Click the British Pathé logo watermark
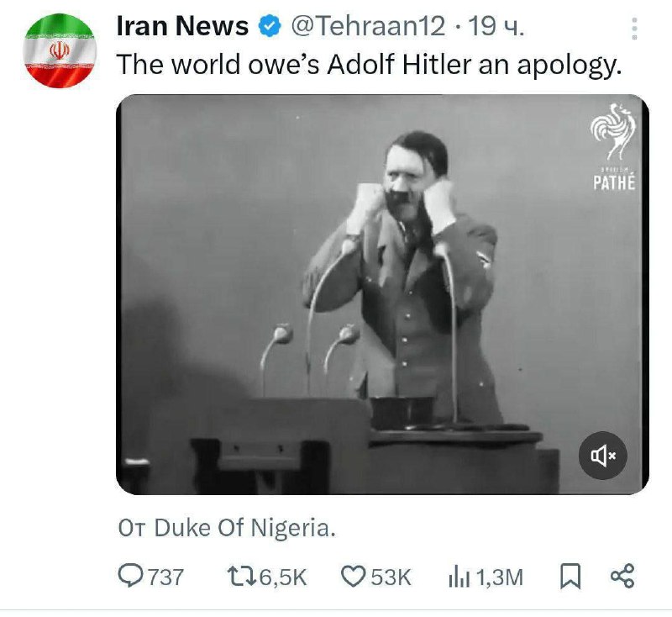The image size is (672, 617). click(x=614, y=148)
